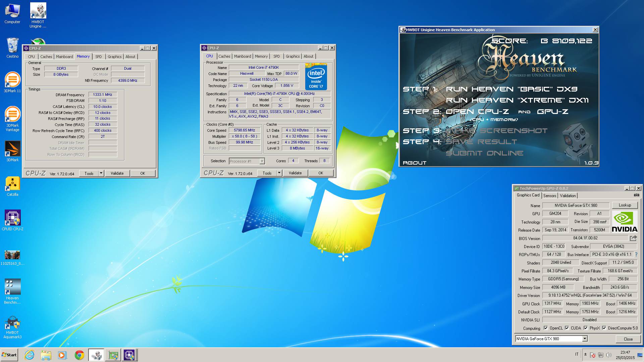Click OK in the Memory tab window
Image resolution: width=644 pixels, height=362 pixels.
(x=143, y=173)
